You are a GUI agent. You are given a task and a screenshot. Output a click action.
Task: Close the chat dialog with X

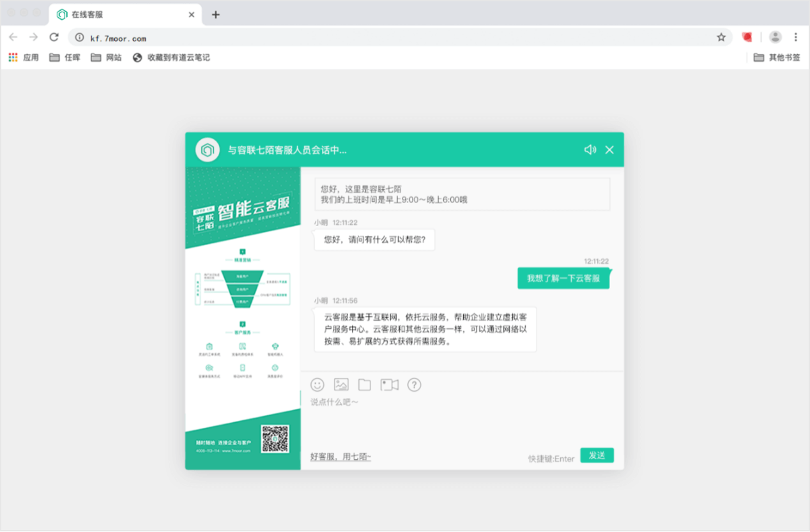pyautogui.click(x=609, y=149)
